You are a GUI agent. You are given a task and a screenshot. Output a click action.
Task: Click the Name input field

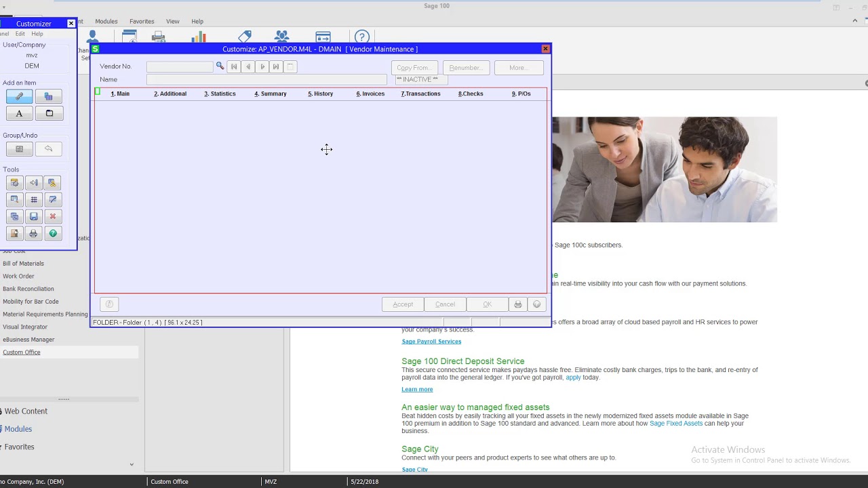[x=267, y=79]
